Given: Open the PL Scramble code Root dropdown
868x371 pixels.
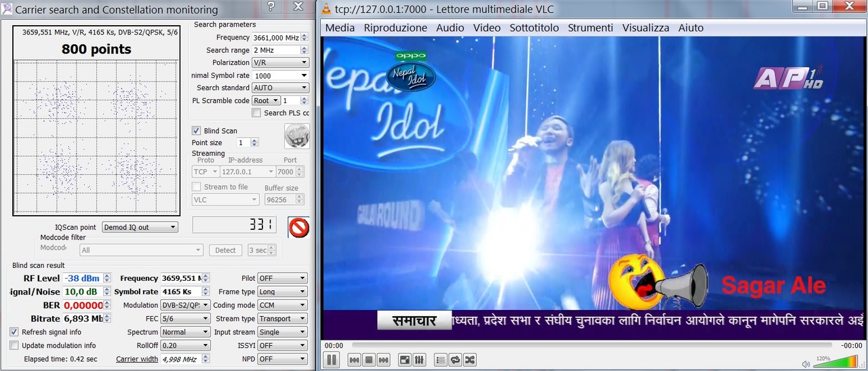Looking at the screenshot, I should tap(266, 100).
